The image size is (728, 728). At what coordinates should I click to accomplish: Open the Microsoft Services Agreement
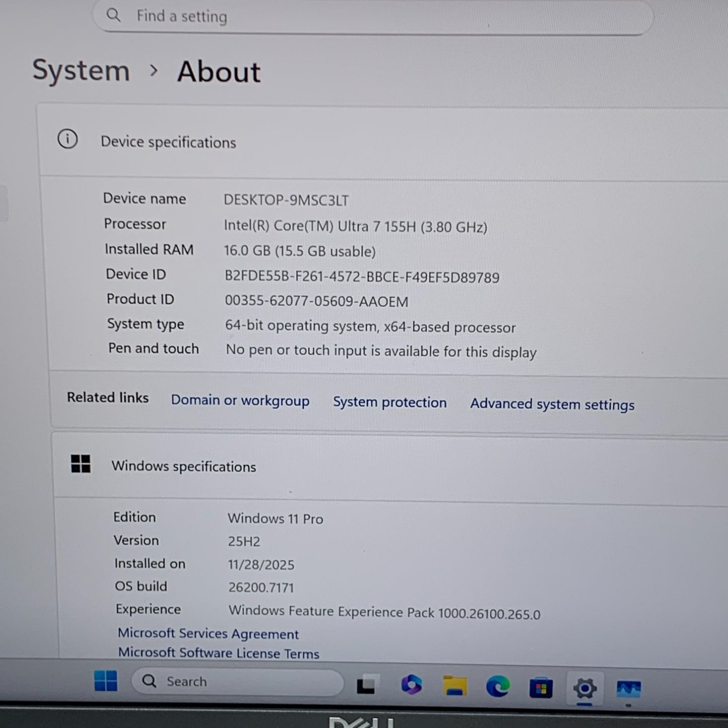point(208,633)
